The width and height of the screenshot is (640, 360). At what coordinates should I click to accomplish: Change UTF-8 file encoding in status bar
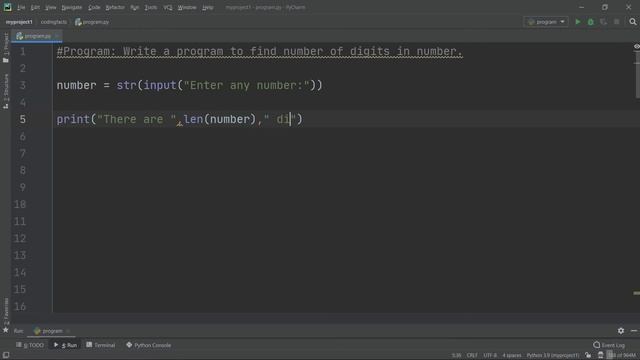click(490, 356)
